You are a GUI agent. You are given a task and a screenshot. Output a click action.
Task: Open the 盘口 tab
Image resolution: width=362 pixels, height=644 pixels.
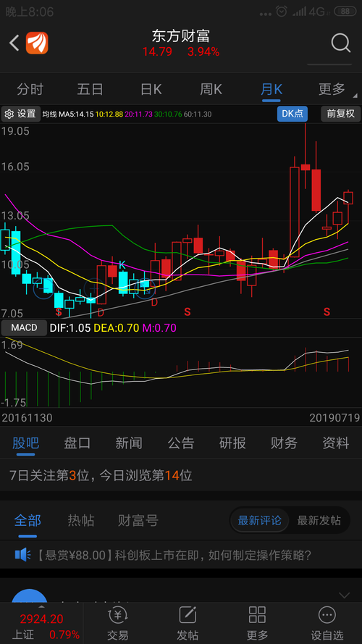click(77, 443)
